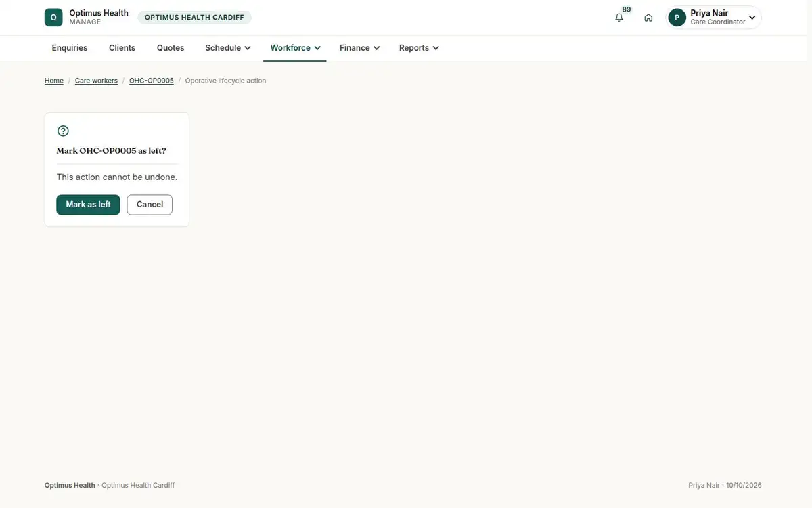Click the question mark icon in dialog

[63, 131]
